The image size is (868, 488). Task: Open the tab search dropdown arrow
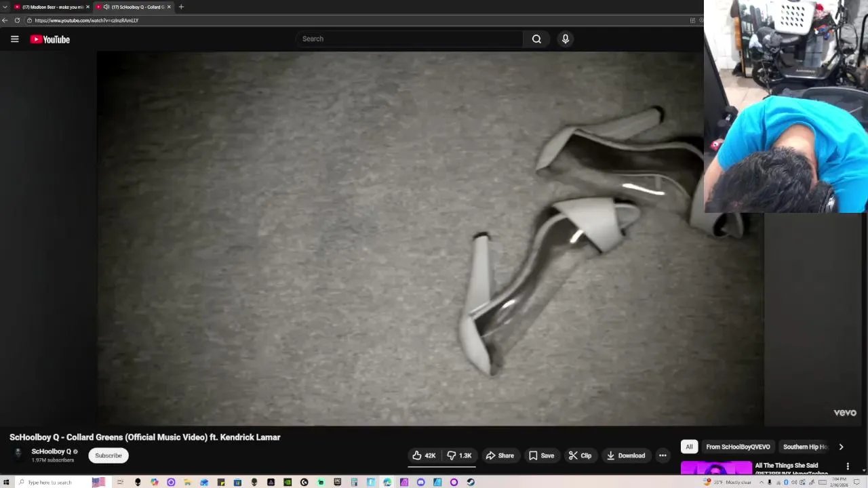pos(5,7)
